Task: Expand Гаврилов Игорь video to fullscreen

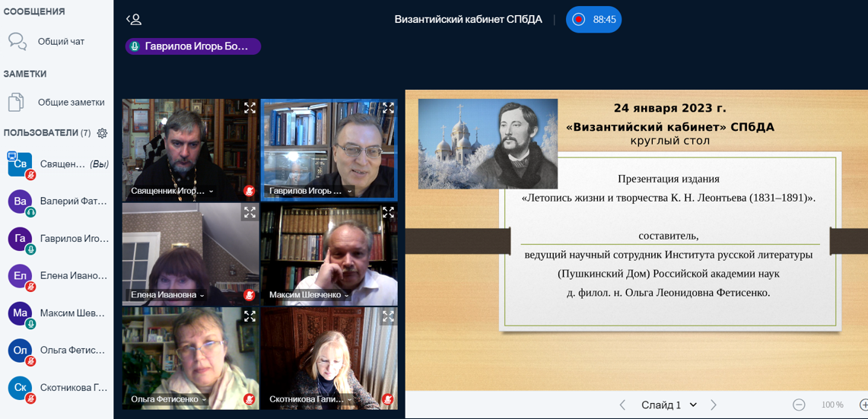Action: tap(388, 108)
